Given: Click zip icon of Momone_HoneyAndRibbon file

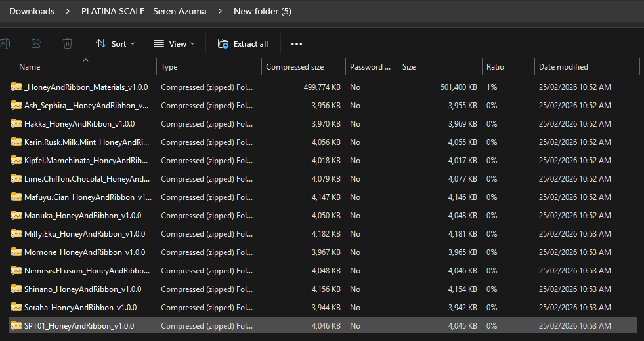Looking at the screenshot, I should (x=16, y=252).
